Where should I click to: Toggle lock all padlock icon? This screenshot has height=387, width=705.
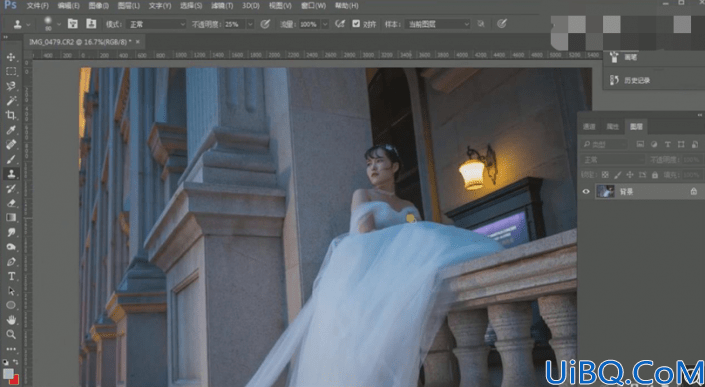click(655, 175)
